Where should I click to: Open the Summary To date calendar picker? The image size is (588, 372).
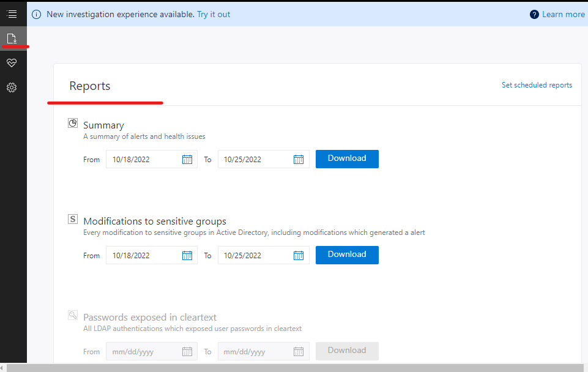pyautogui.click(x=299, y=159)
